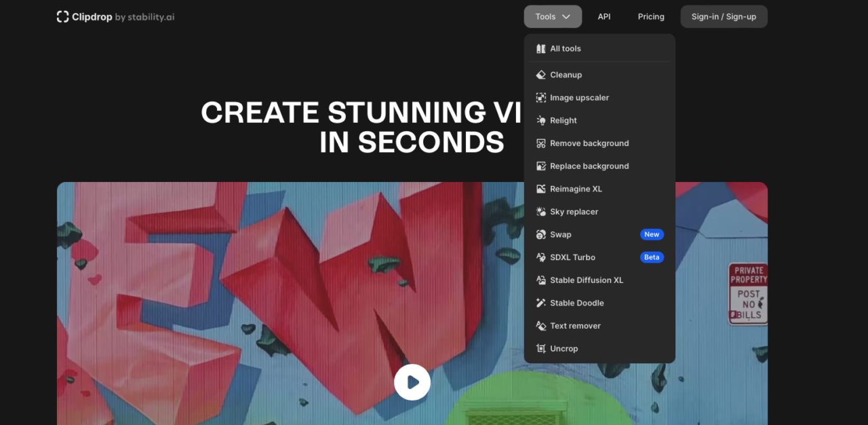Choose Swap tool marked New

561,234
